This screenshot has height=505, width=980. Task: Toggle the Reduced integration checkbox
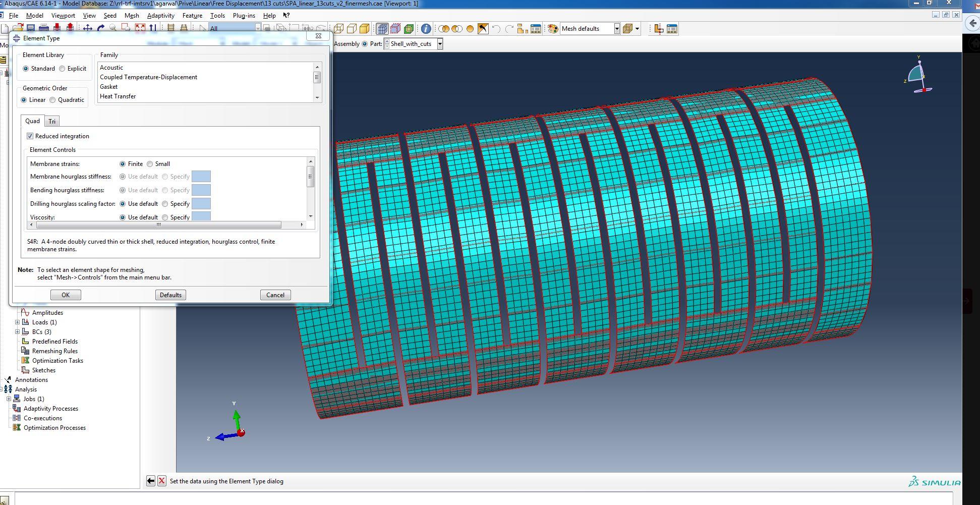click(30, 136)
